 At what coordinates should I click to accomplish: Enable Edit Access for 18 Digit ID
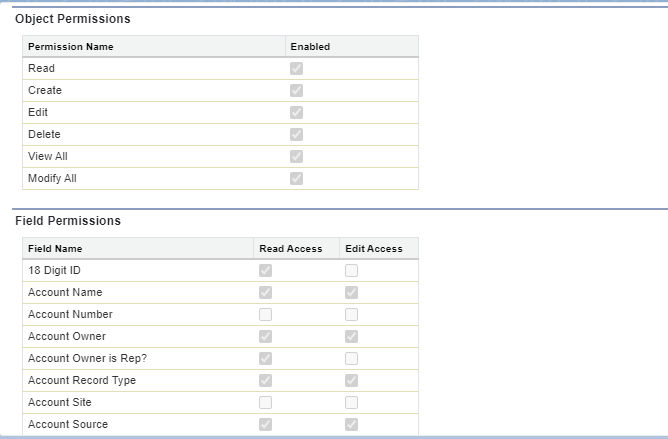[351, 270]
